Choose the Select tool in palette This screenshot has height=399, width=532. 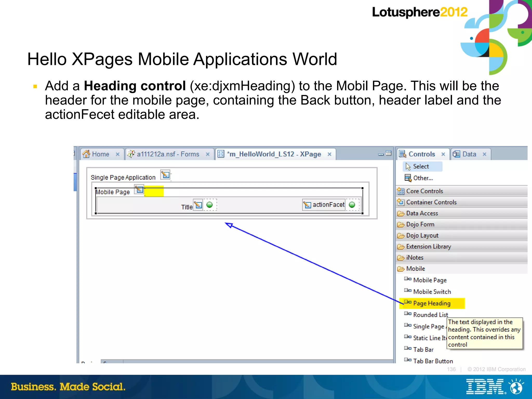(x=422, y=166)
